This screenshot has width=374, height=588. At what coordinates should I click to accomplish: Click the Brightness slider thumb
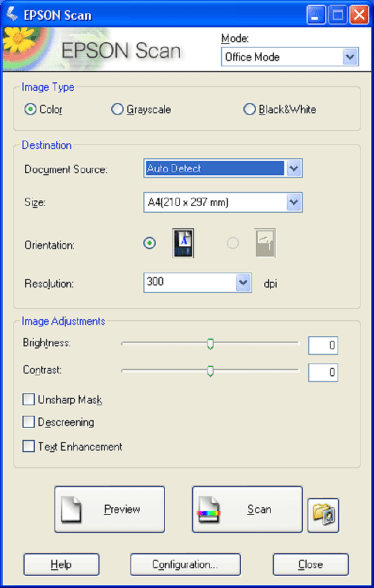tap(210, 344)
